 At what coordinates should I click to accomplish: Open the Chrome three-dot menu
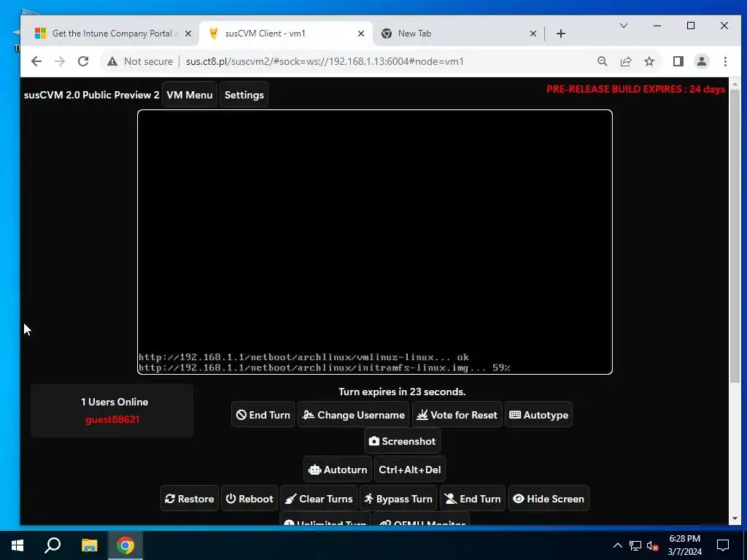pyautogui.click(x=725, y=61)
